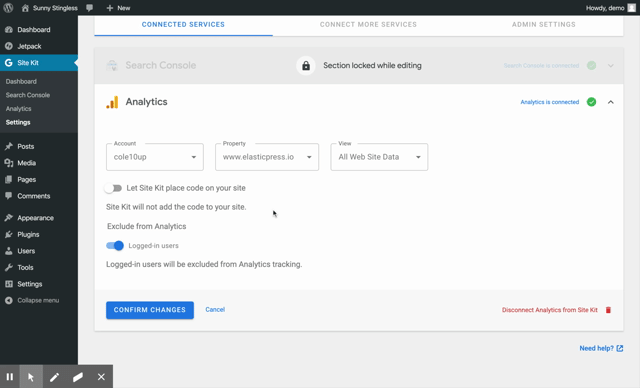640x388 pixels.
Task: Click the red trash icon
Action: point(608,310)
